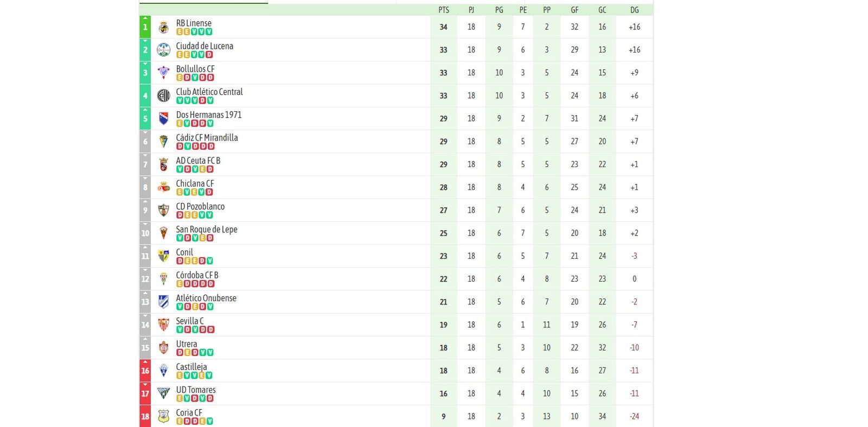Click the RB Linense club crest
This screenshot has width=868, height=427.
[x=164, y=27]
